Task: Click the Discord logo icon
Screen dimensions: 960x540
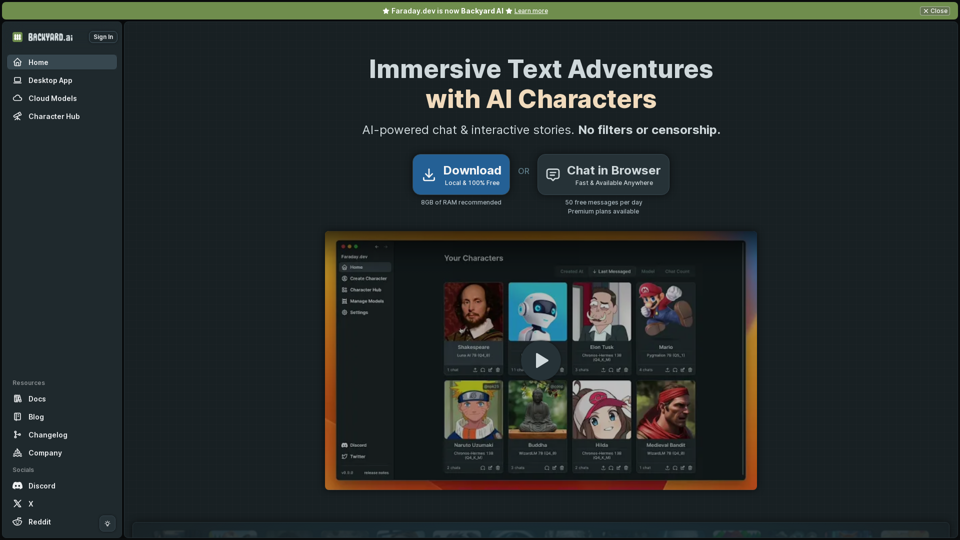Action: coord(17,486)
